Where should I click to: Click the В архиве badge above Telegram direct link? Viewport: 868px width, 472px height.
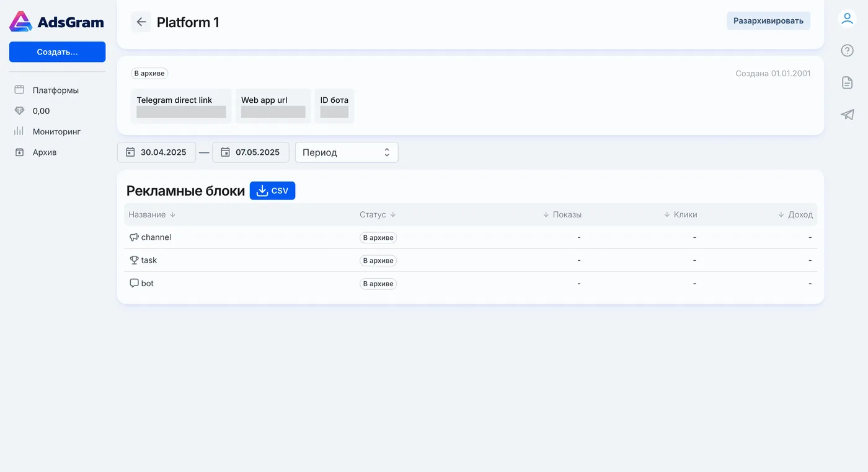pyautogui.click(x=149, y=73)
